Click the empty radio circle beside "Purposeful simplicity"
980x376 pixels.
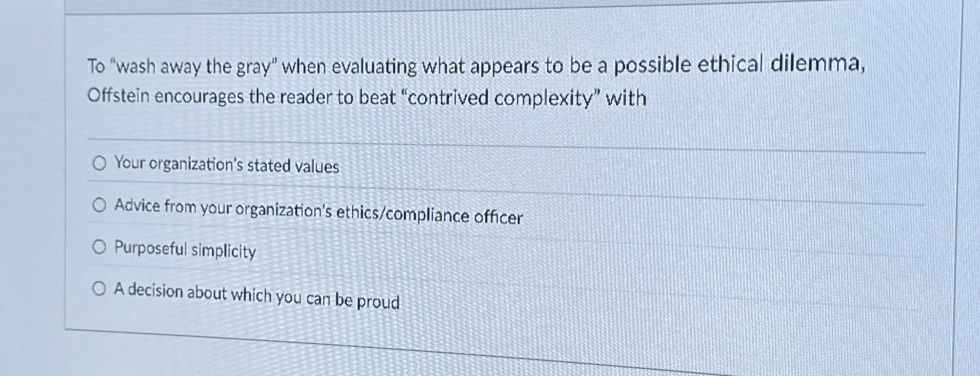click(x=100, y=246)
